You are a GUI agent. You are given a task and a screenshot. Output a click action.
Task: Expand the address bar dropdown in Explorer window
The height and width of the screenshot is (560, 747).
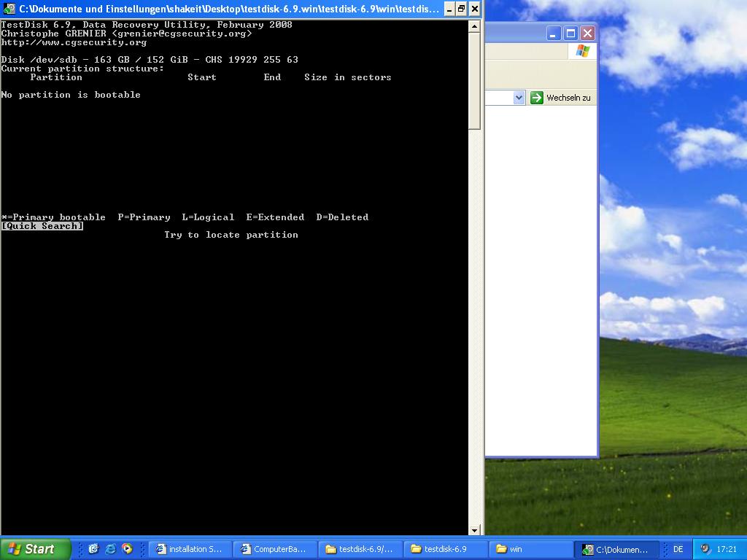[x=519, y=98]
